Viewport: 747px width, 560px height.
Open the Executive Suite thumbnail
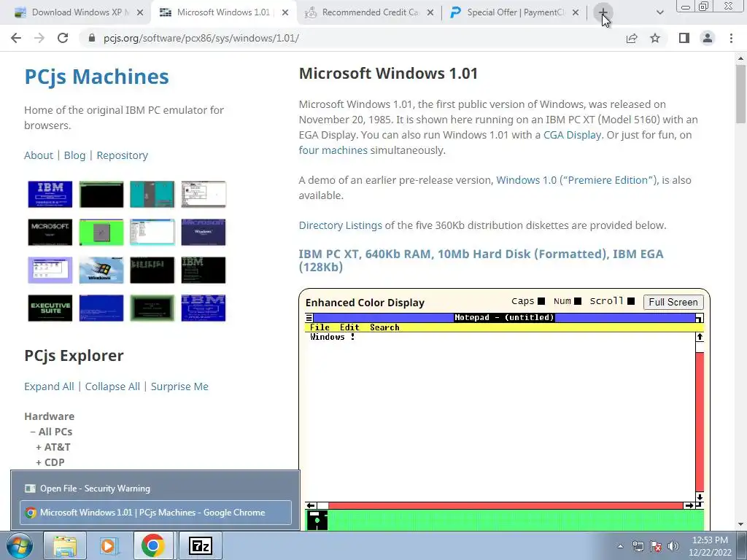click(x=50, y=308)
